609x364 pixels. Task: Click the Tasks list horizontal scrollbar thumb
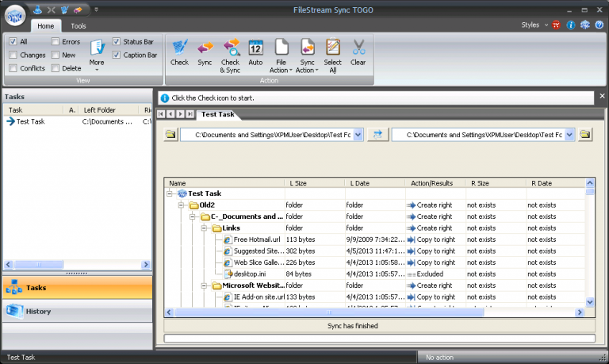click(38, 265)
